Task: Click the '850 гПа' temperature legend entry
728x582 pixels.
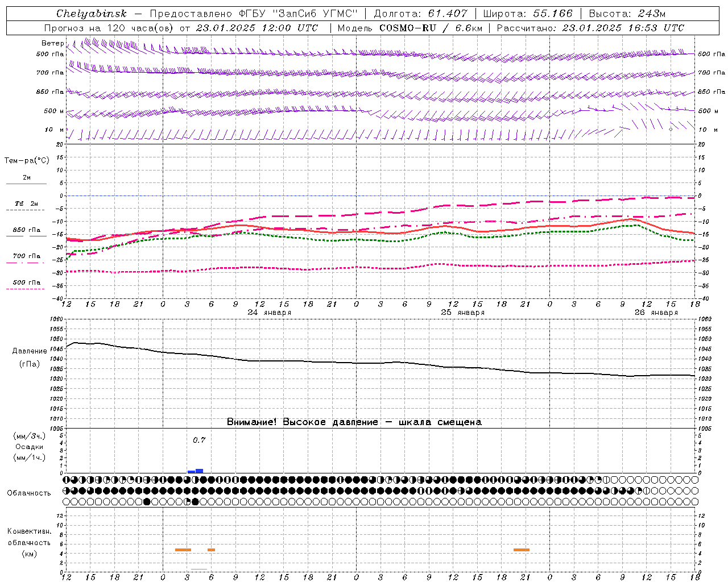Action: (27, 230)
